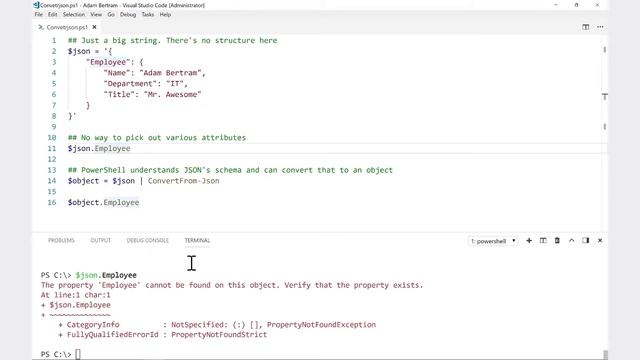The width and height of the screenshot is (640, 360).
Task: Kill terminal with the trash icon
Action: coord(557,240)
